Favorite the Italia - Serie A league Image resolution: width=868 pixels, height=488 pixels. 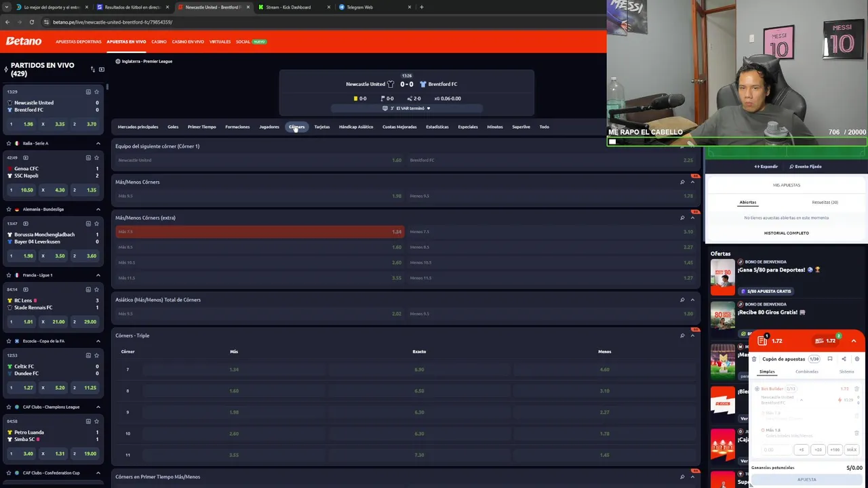coord(9,143)
